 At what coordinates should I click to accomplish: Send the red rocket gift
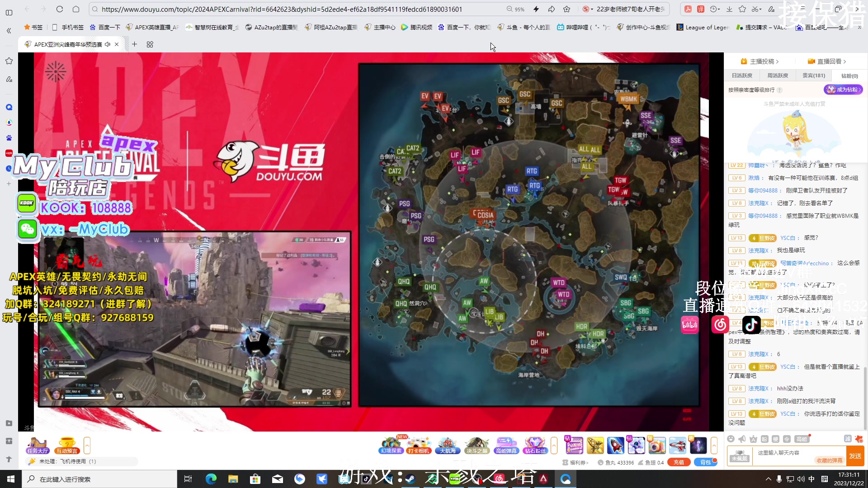(x=615, y=446)
